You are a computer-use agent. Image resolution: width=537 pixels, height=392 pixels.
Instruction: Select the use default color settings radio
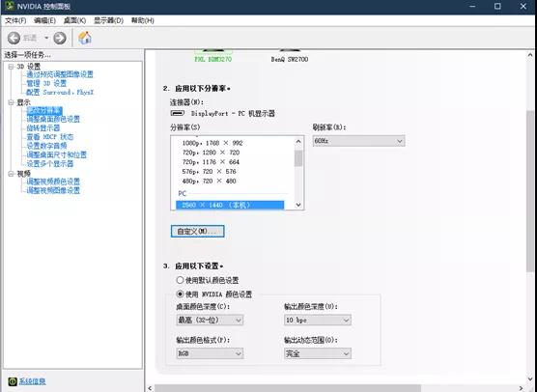181,280
